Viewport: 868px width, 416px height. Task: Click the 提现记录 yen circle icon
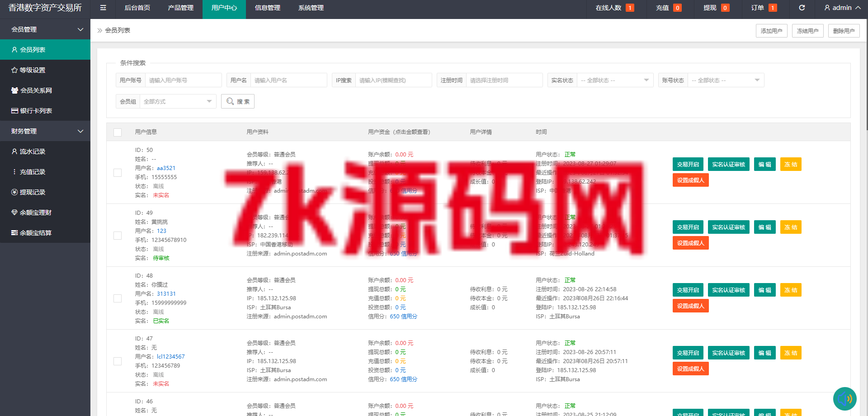[x=14, y=192]
